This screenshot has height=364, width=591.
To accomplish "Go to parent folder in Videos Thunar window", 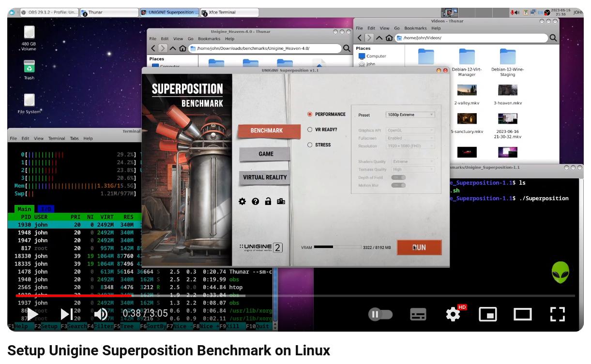I will (379, 38).
